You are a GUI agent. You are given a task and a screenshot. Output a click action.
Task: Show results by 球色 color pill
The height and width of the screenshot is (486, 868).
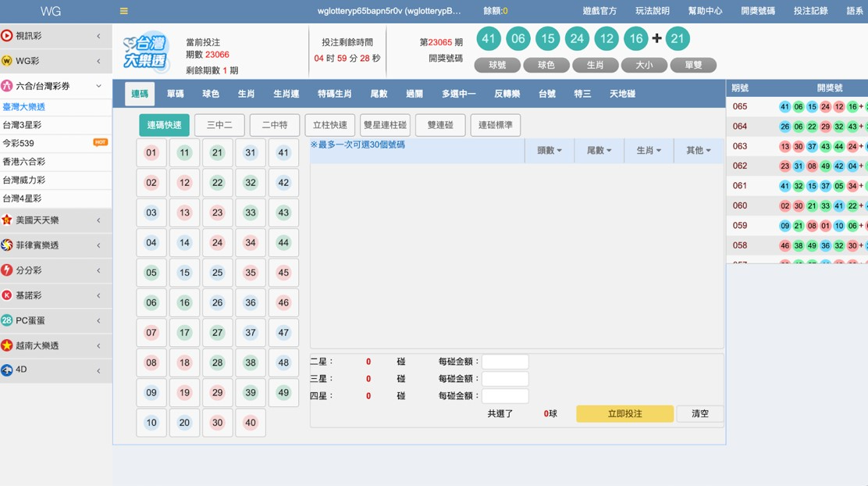(x=546, y=65)
